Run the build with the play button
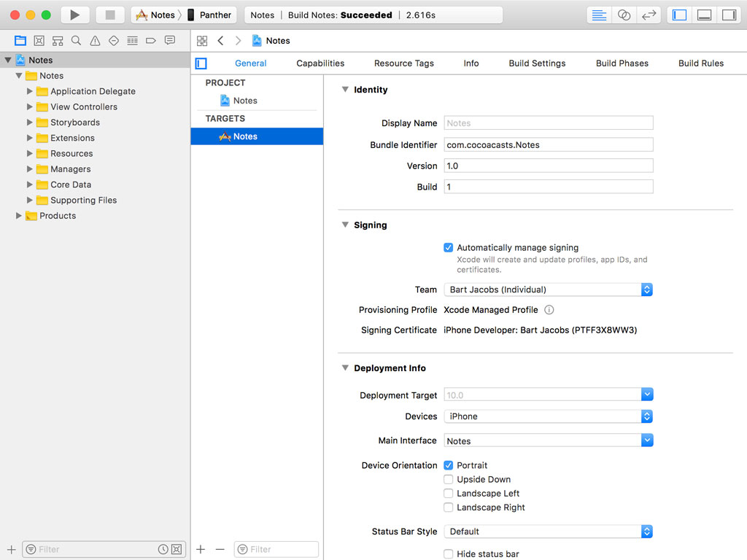The image size is (747, 560). tap(75, 15)
